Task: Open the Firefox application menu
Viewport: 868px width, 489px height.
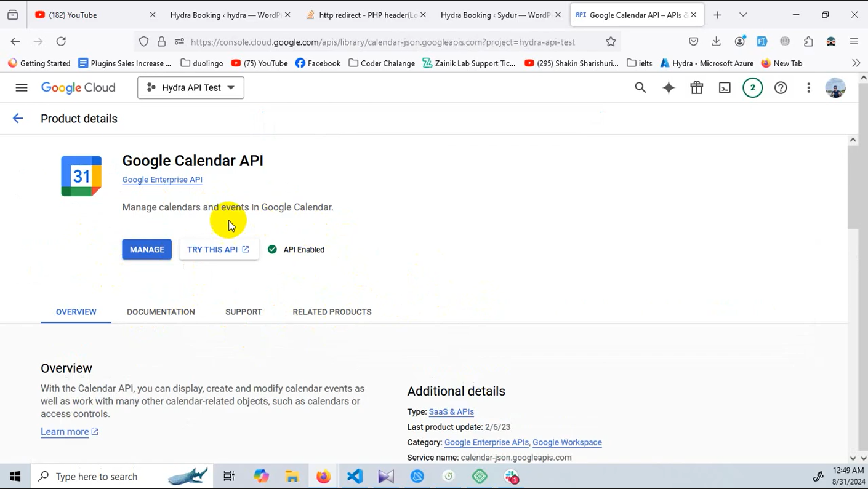Action: coord(854,41)
